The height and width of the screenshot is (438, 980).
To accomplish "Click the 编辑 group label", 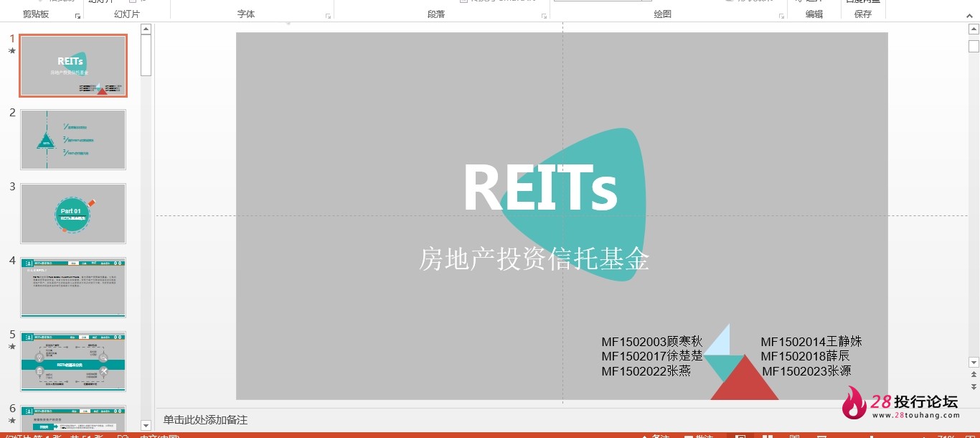I will pyautogui.click(x=814, y=14).
